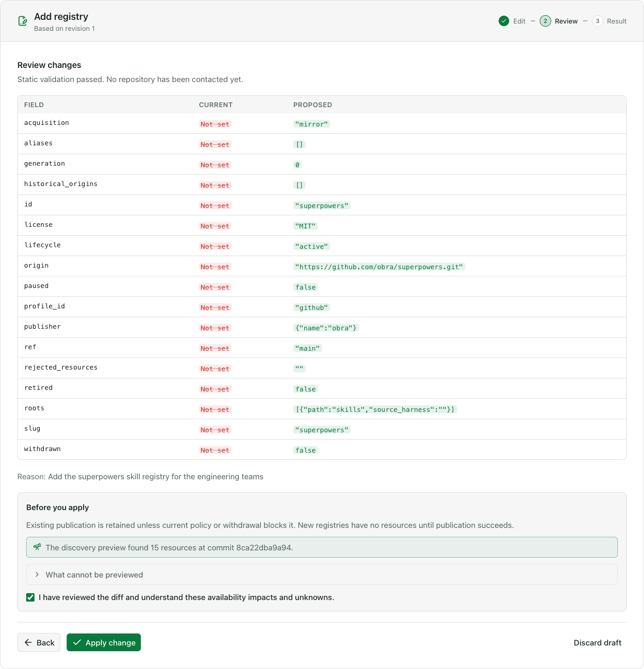Click the FIELD column header
The image size is (644, 669).
point(34,105)
